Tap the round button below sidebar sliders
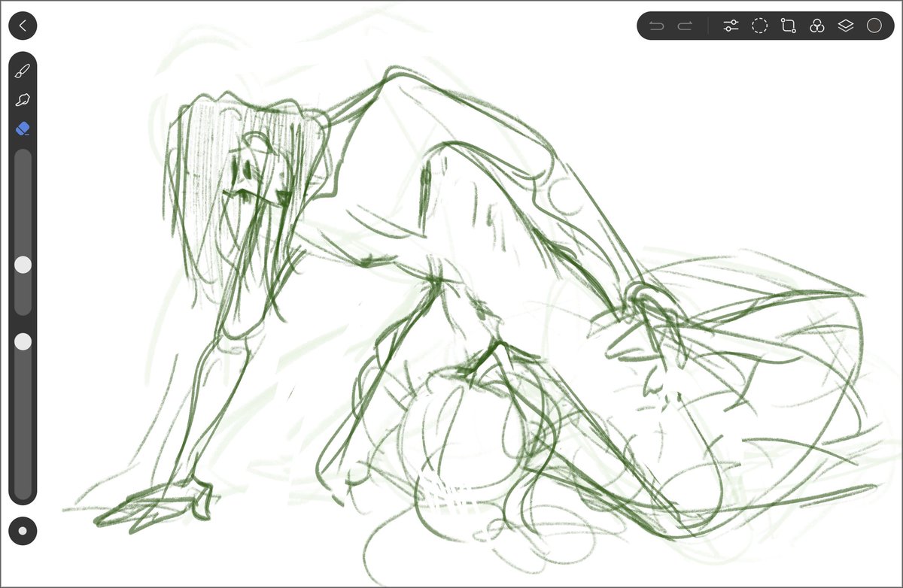The height and width of the screenshot is (588, 903). [23, 531]
